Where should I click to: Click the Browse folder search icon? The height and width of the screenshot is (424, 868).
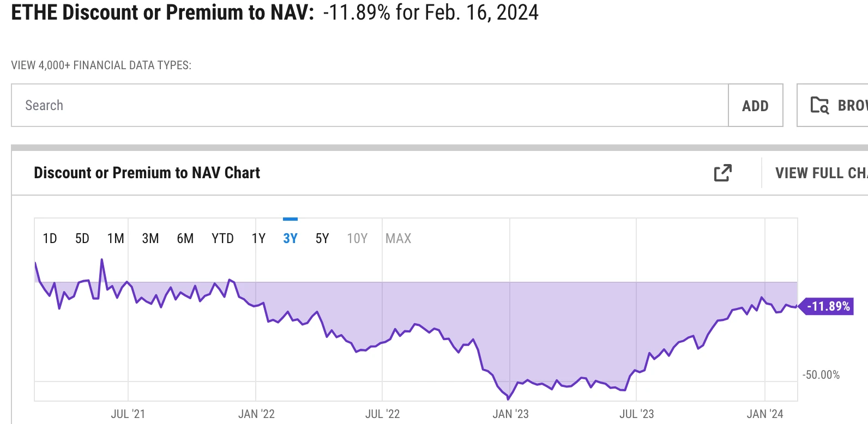click(819, 105)
